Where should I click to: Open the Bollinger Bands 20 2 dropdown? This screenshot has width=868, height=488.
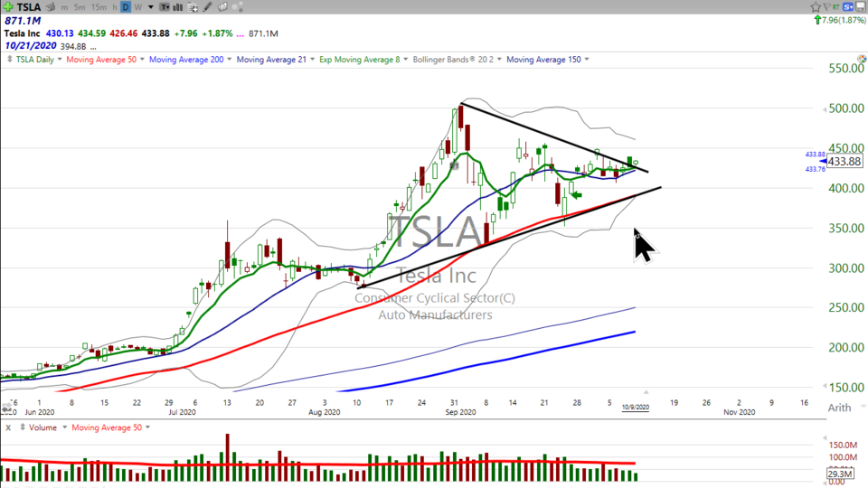(499, 60)
